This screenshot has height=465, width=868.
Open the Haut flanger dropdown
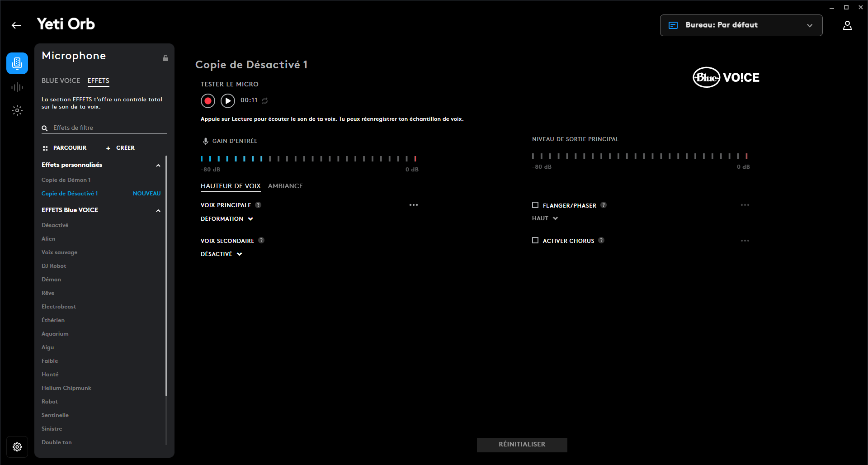click(545, 218)
